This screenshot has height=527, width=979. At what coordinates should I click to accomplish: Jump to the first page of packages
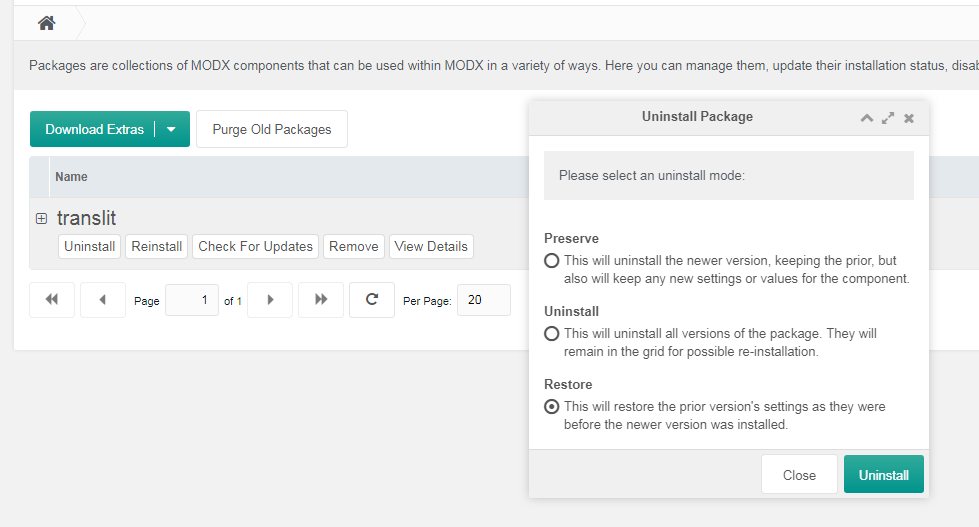tap(52, 300)
